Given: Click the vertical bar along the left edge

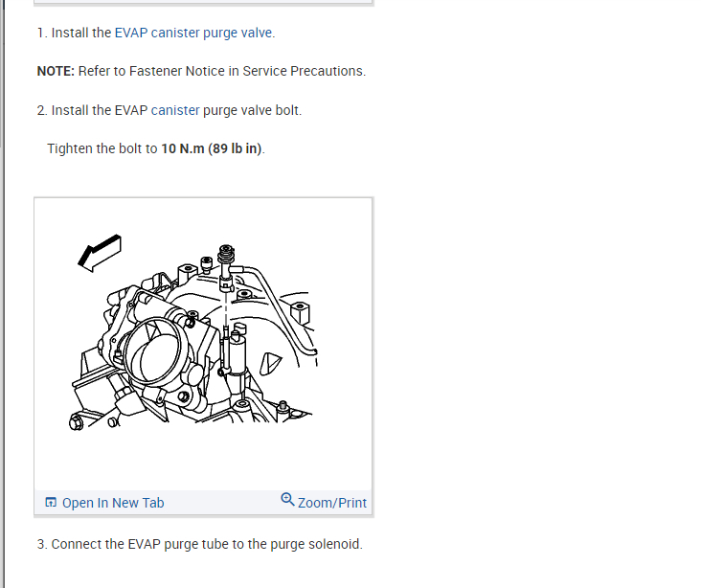Looking at the screenshot, I should [3, 294].
